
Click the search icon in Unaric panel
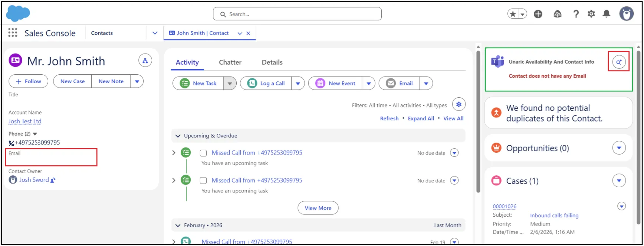tap(619, 62)
